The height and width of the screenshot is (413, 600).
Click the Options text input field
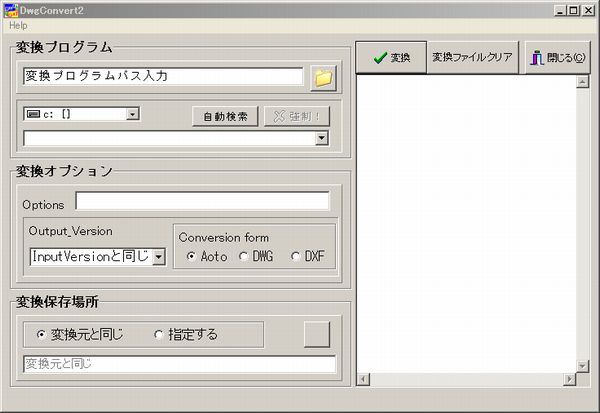click(x=201, y=202)
